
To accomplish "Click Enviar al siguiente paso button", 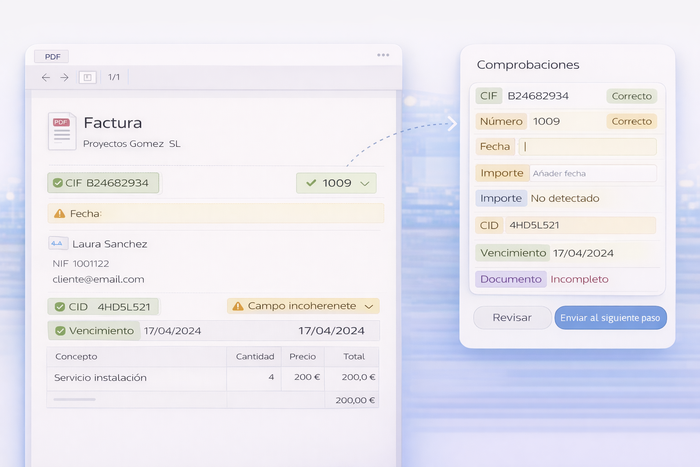I will click(x=610, y=317).
